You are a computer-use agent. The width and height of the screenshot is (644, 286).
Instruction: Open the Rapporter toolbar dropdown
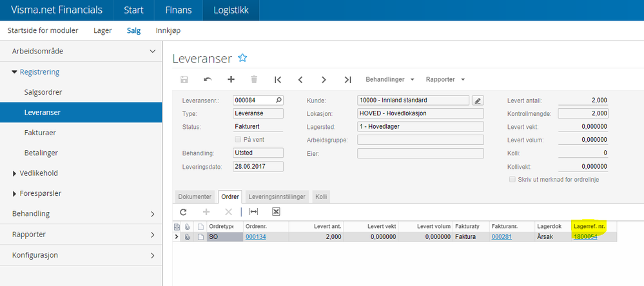(x=445, y=80)
